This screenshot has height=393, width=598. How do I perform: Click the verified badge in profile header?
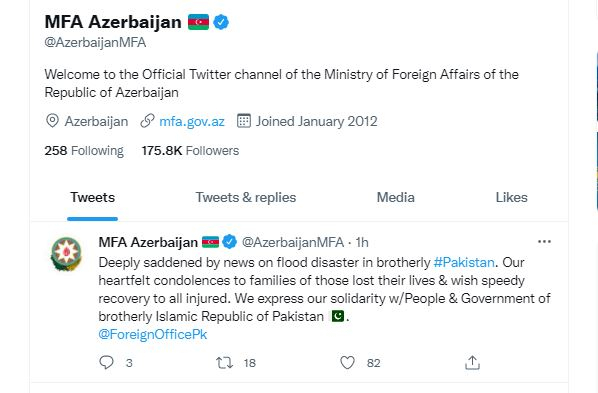tap(221, 22)
